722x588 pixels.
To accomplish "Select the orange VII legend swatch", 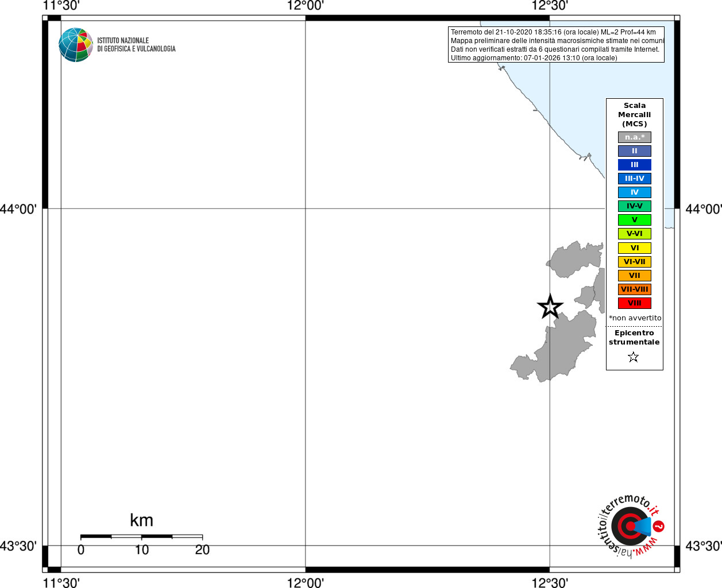I will pyautogui.click(x=635, y=276).
